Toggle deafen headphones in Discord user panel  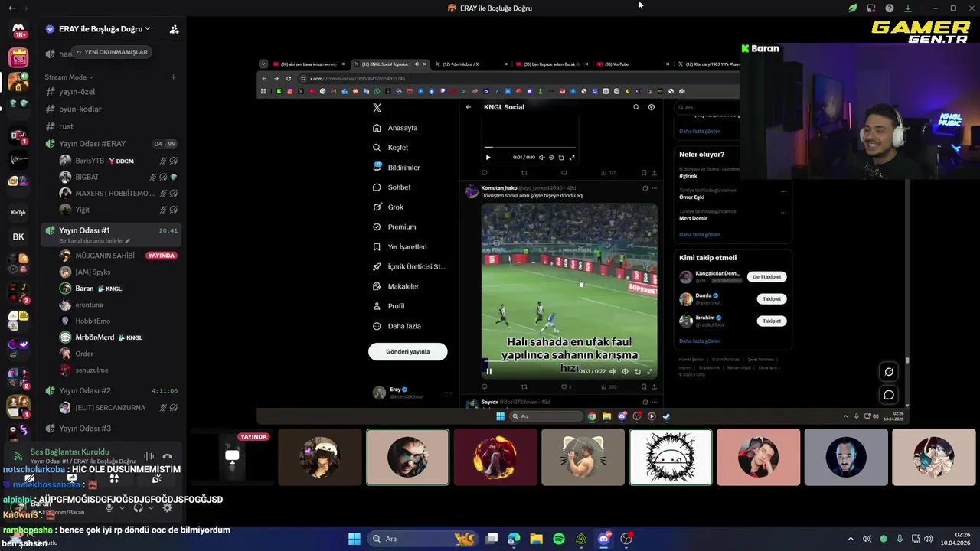pos(138,507)
